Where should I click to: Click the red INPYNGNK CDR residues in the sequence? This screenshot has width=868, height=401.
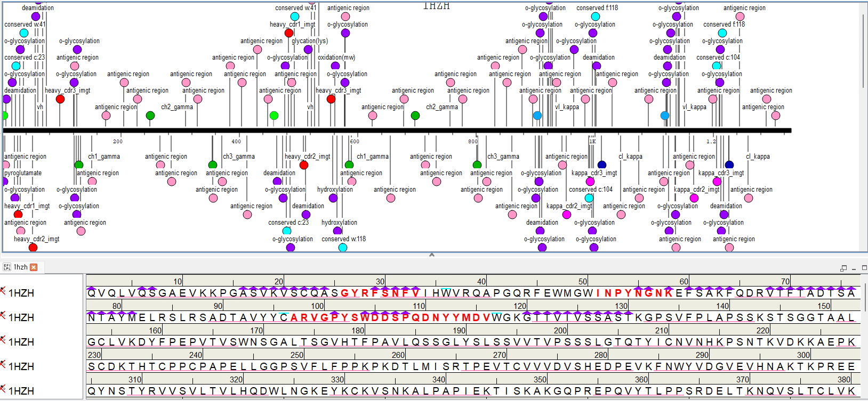[x=634, y=293]
